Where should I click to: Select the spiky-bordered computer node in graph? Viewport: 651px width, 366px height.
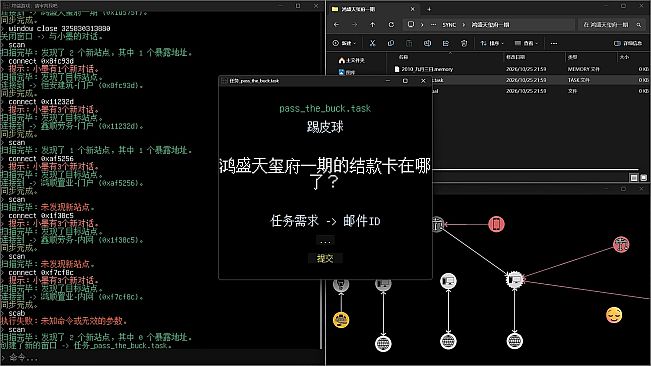coord(514,280)
